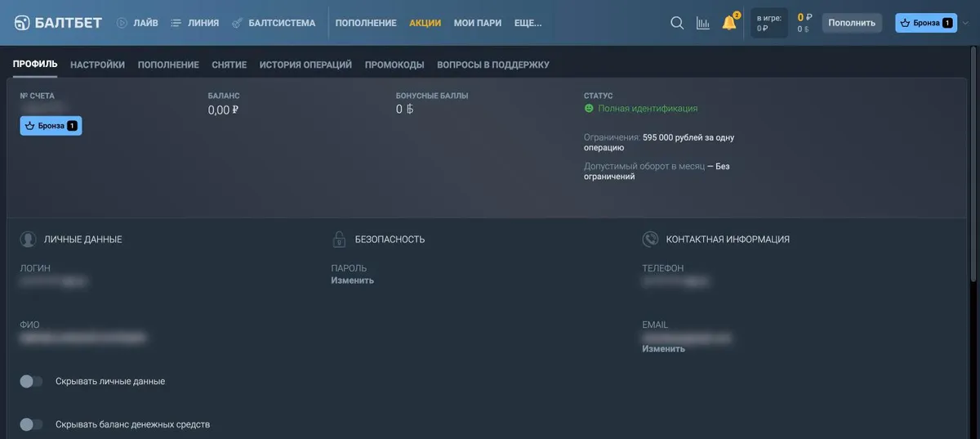Open Пополнение in the top navigation
The width and height of the screenshot is (980, 439).
[x=366, y=23]
